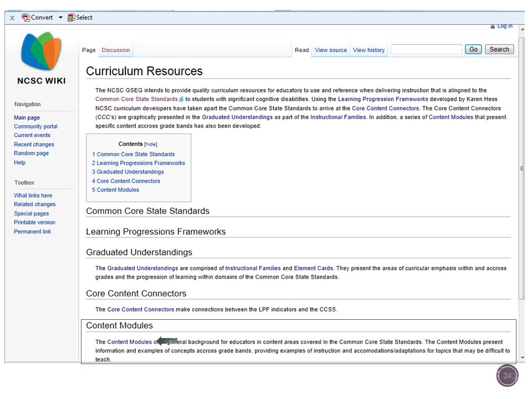Jump to contents item 1 Common Core State Standards

[x=134, y=154]
